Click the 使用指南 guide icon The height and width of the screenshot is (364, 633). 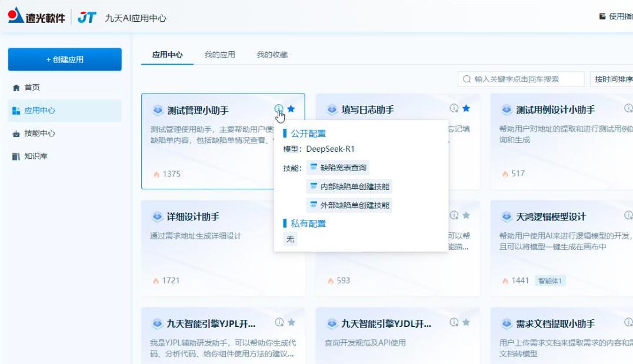point(602,16)
